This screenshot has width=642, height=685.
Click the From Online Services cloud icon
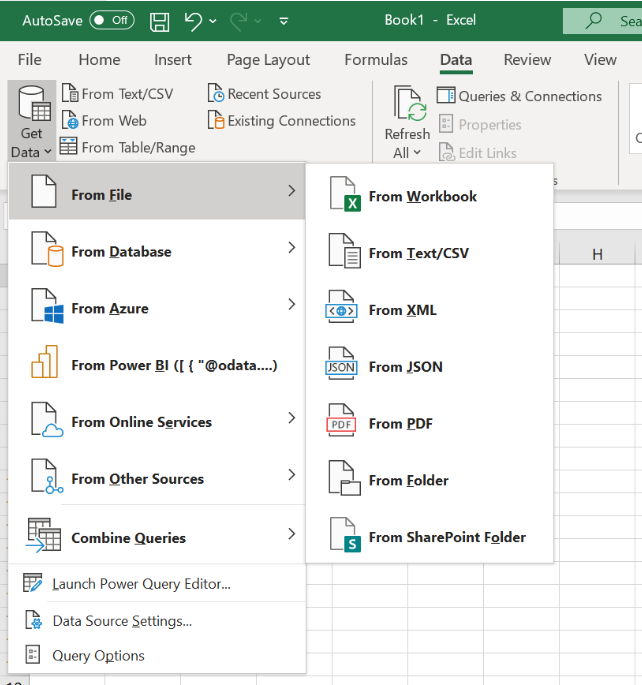[x=48, y=419]
